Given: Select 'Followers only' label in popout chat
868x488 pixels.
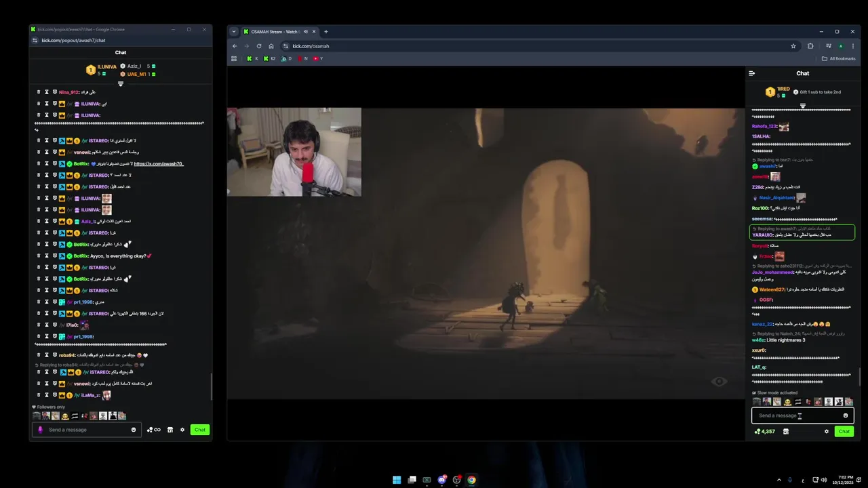Looking at the screenshot, I should pyautogui.click(x=52, y=407).
